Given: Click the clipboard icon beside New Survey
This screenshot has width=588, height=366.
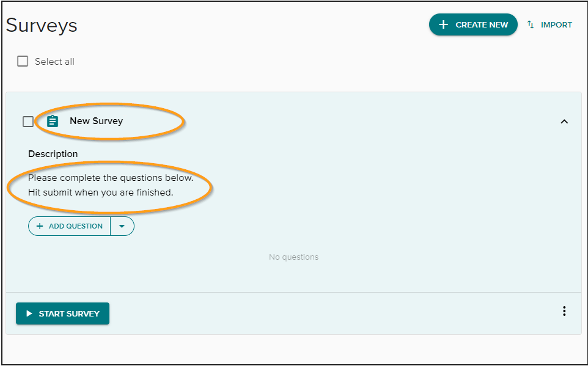Looking at the screenshot, I should coord(51,121).
